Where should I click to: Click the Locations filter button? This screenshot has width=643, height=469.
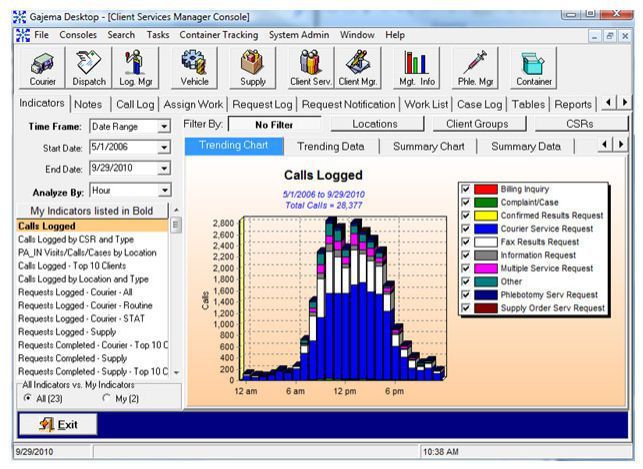point(375,124)
